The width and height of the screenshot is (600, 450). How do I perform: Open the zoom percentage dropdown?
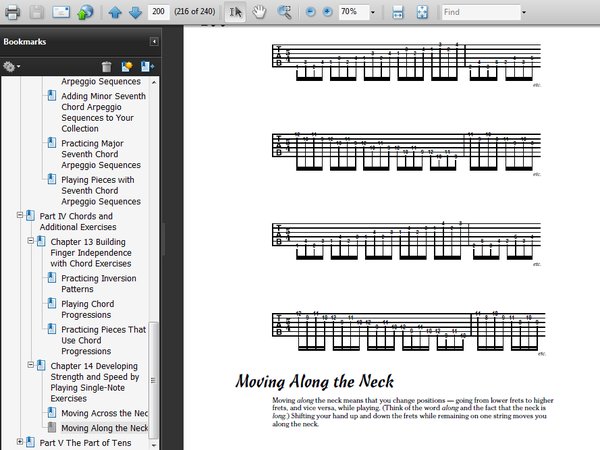tap(373, 12)
